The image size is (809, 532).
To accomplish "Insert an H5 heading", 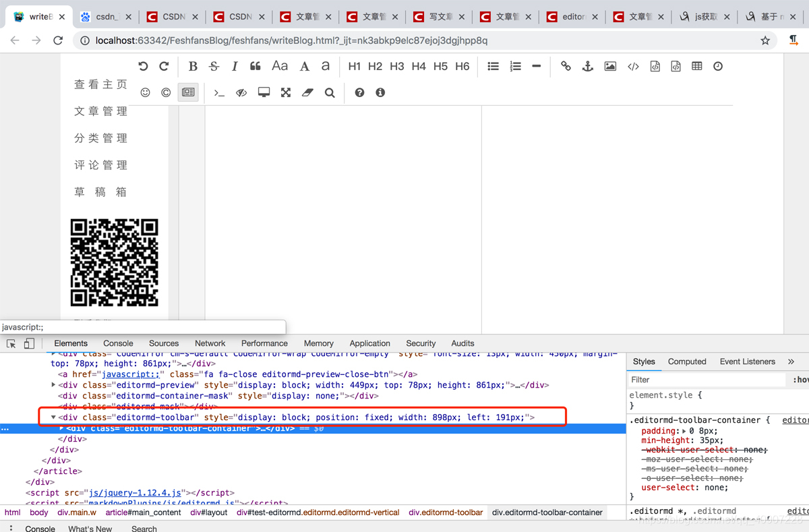I will (440, 66).
